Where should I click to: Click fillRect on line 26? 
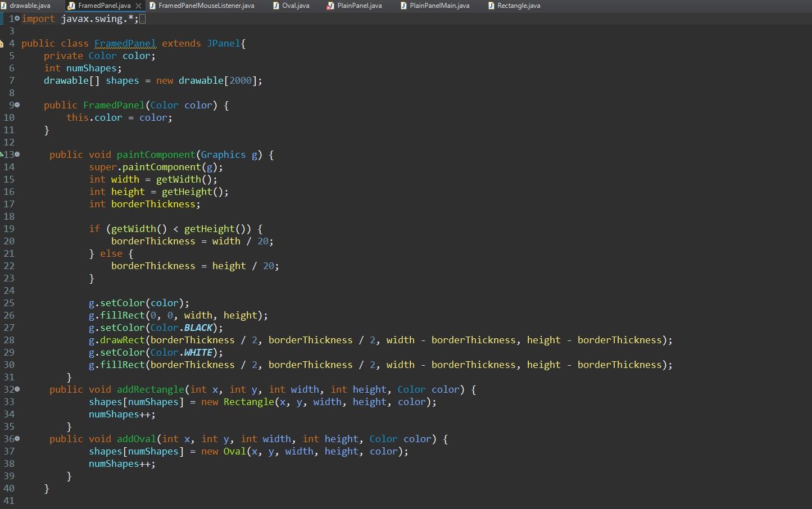pyautogui.click(x=122, y=315)
